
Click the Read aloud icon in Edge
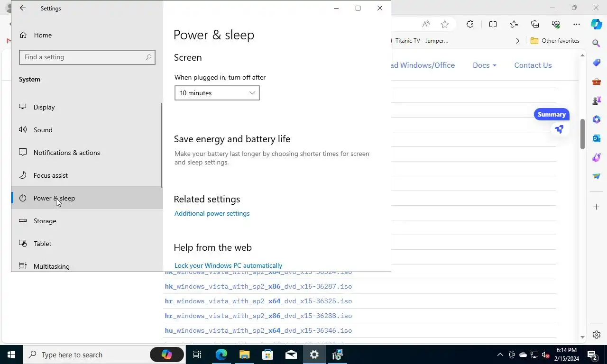426,24
